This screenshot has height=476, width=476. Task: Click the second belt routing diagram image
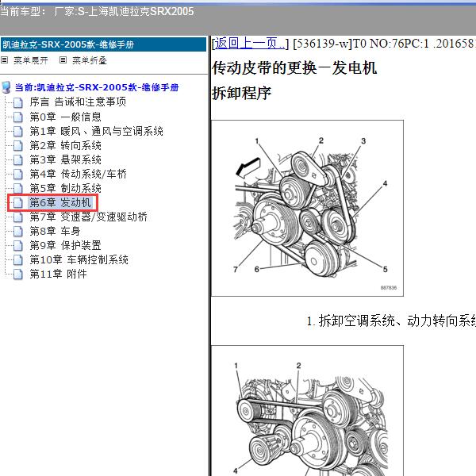point(307,410)
